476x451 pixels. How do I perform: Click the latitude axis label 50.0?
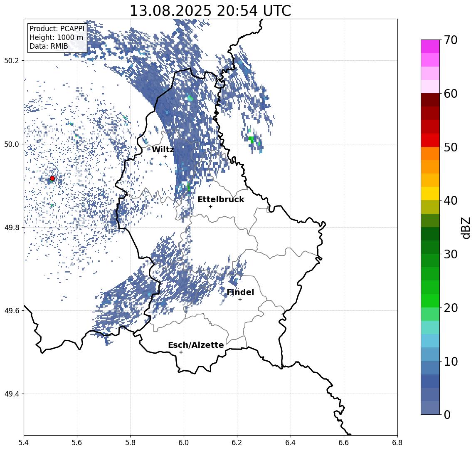(x=12, y=144)
